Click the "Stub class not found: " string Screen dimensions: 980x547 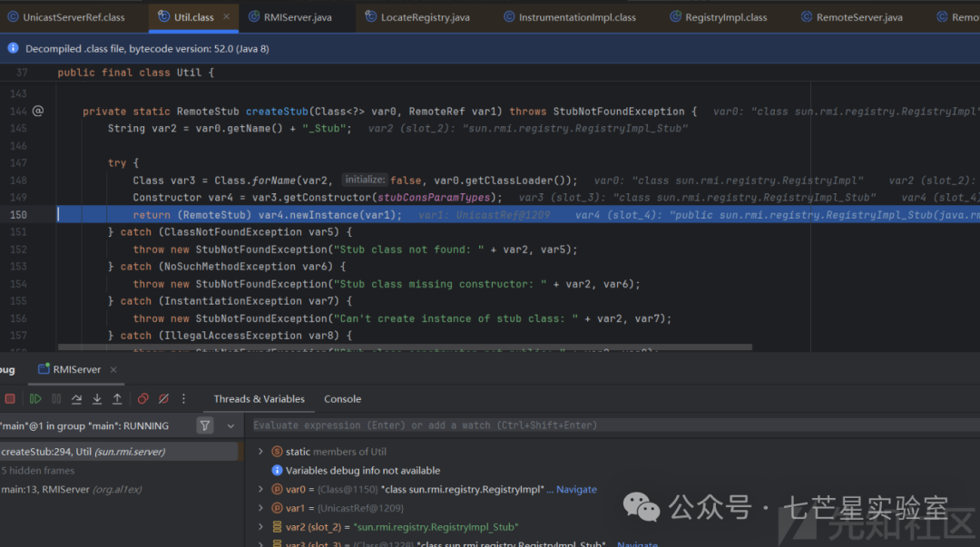click(408, 249)
